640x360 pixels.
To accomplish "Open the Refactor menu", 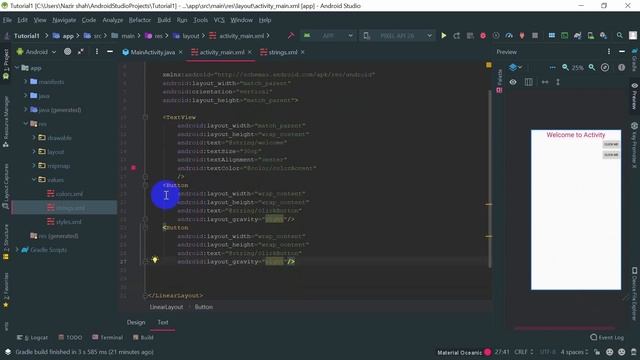I will click(x=140, y=20).
